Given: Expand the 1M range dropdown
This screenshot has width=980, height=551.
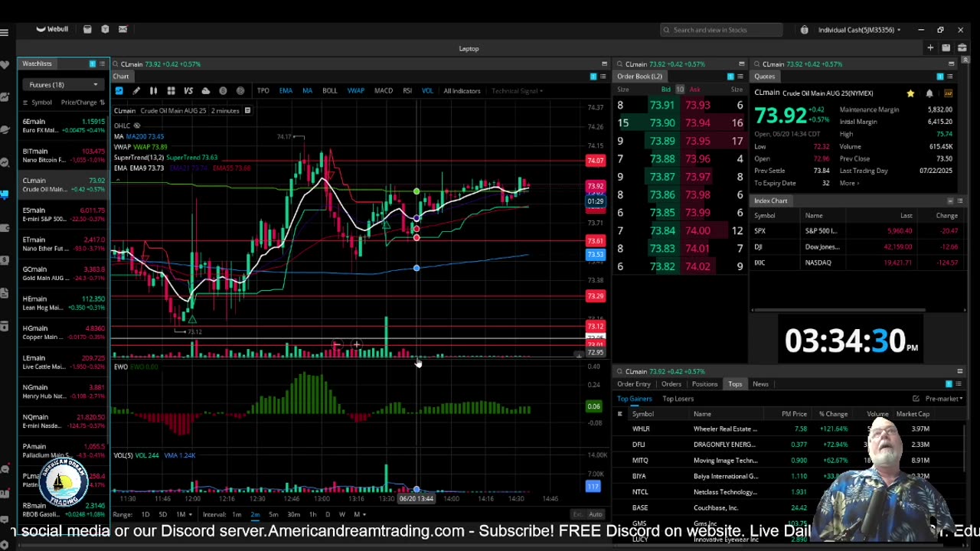Looking at the screenshot, I should (x=184, y=514).
